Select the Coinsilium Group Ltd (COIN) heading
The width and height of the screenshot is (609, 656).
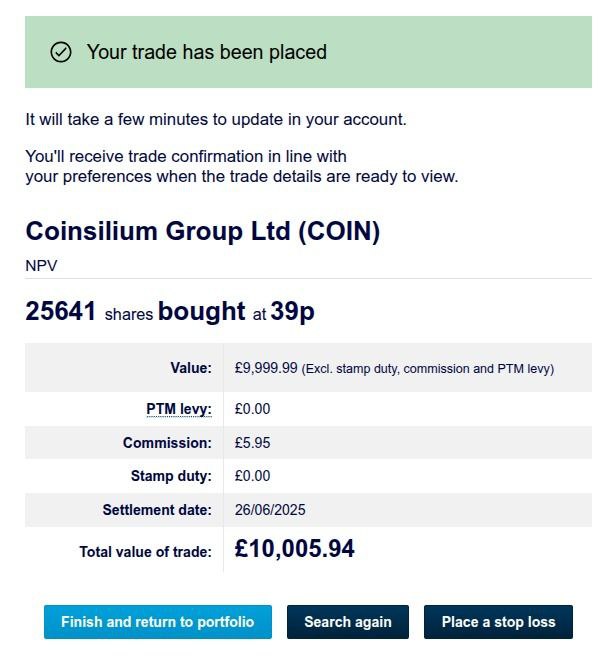pos(202,231)
